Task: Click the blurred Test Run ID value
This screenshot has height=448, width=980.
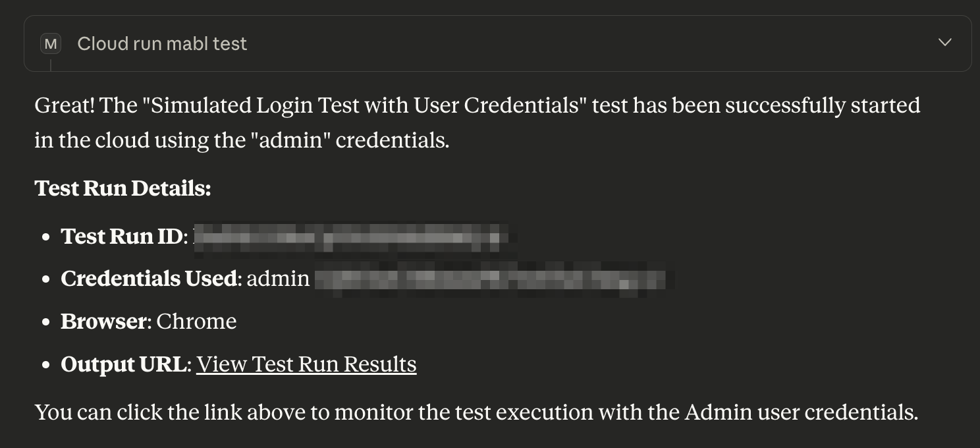Action: (352, 237)
